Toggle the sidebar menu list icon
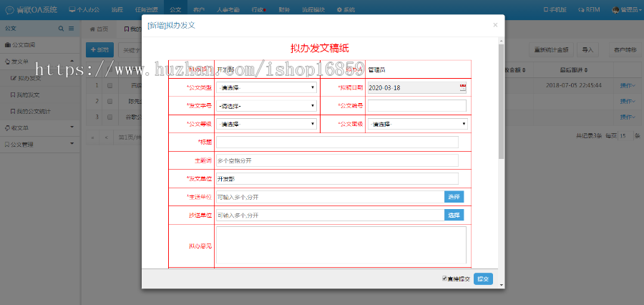 pos(71,29)
